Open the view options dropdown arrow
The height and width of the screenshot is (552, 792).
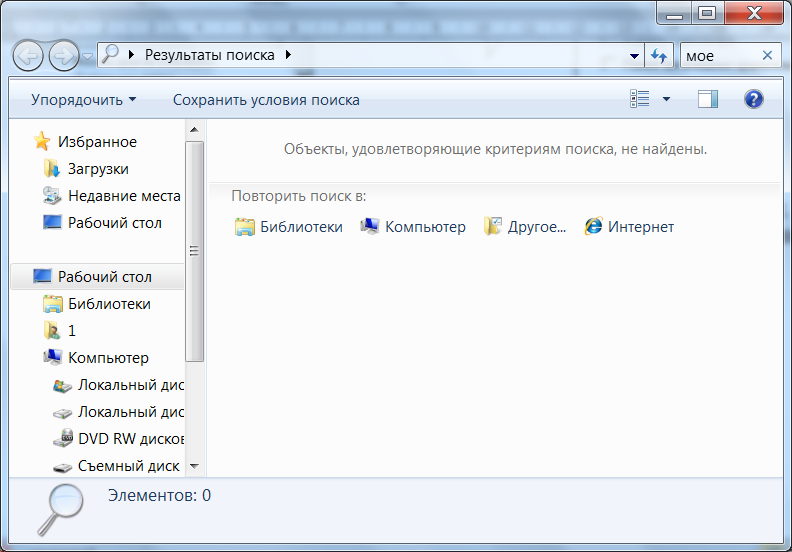point(666,99)
